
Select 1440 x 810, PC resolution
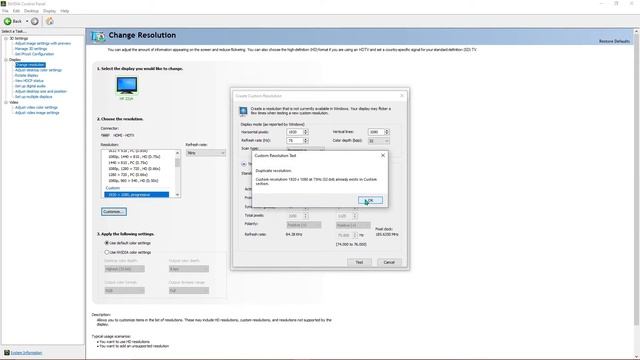(x=128, y=162)
